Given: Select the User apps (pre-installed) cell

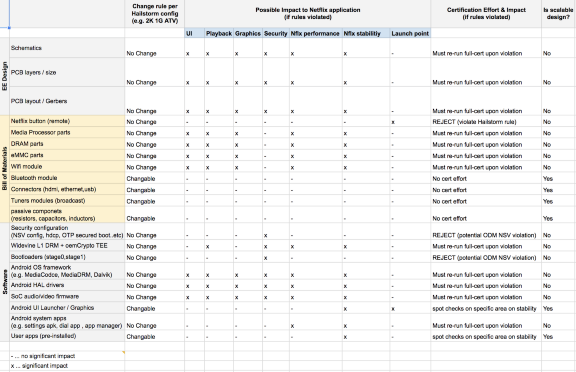Looking at the screenshot, I should coord(67,336).
